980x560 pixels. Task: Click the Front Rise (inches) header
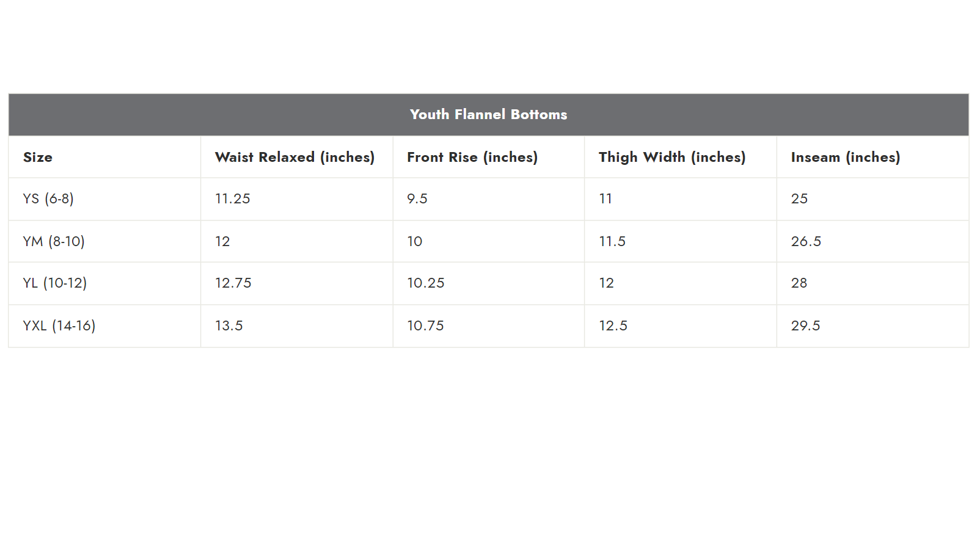(x=472, y=157)
